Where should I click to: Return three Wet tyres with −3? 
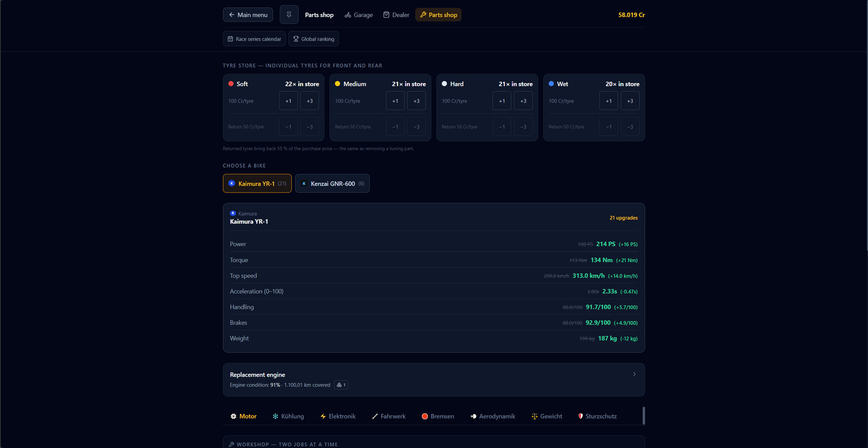click(630, 127)
